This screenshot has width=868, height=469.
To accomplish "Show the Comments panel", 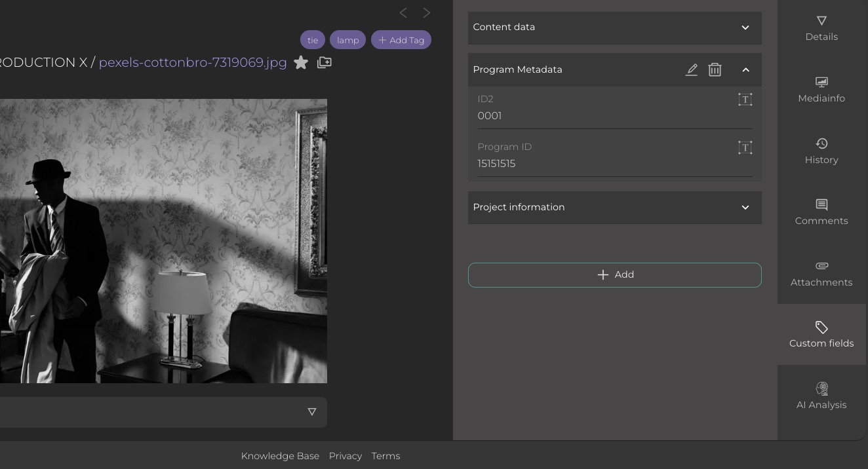I will click(821, 212).
